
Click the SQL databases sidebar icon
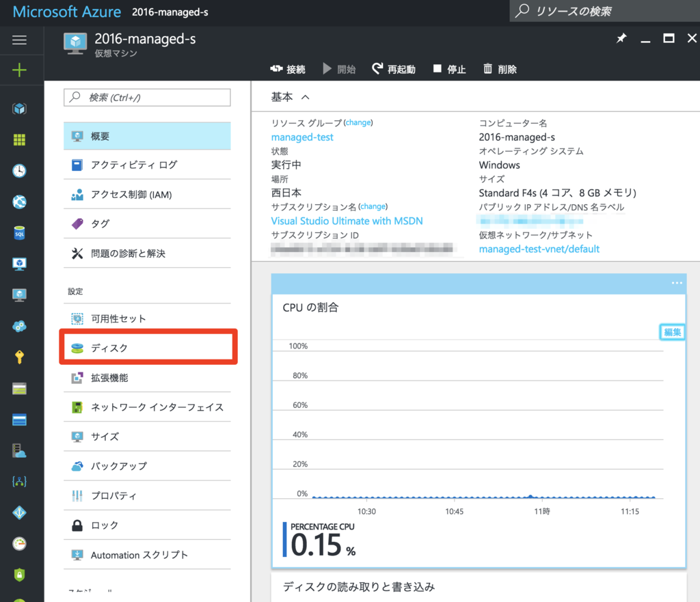(19, 233)
